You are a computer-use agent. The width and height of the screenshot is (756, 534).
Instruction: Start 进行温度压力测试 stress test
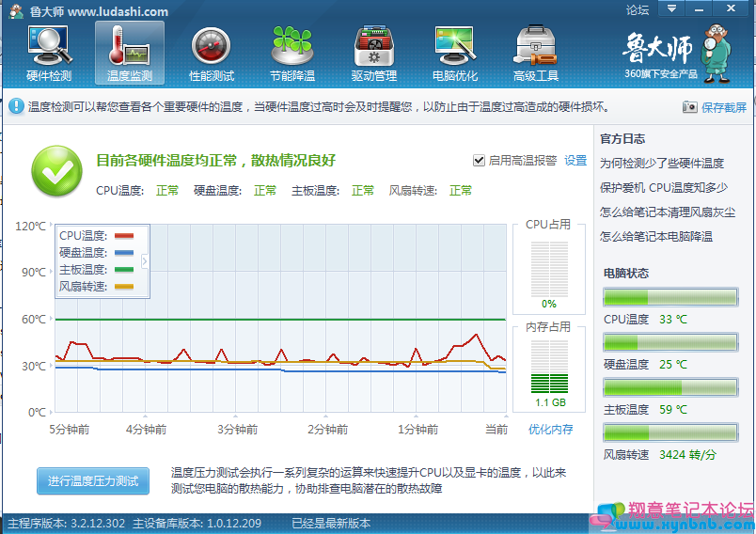click(93, 481)
